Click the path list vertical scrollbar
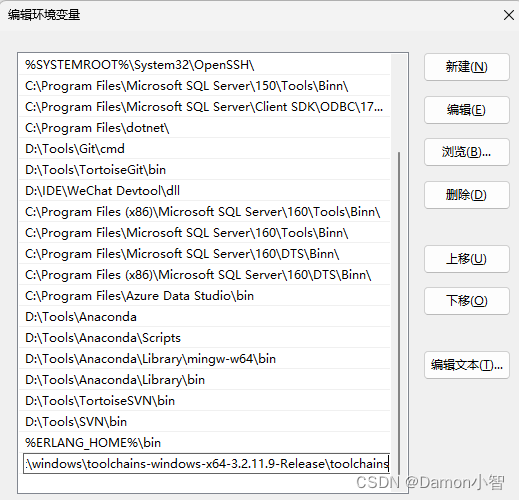This screenshot has width=519, height=500. coord(399,312)
